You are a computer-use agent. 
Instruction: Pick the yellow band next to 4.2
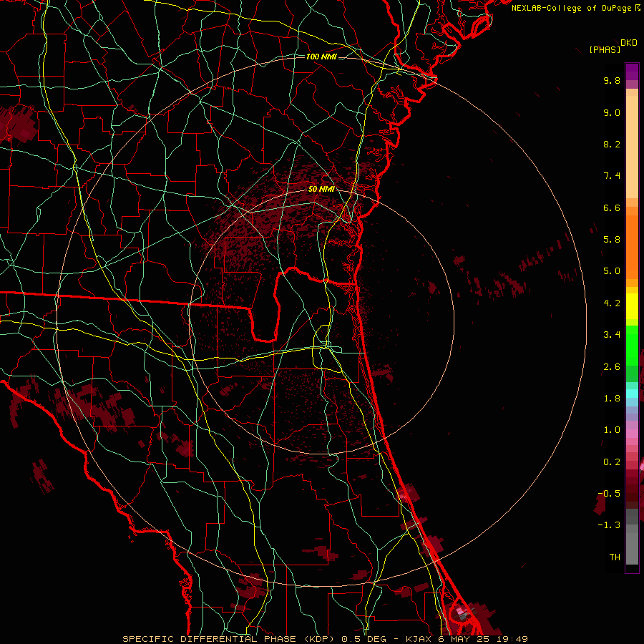point(632,306)
